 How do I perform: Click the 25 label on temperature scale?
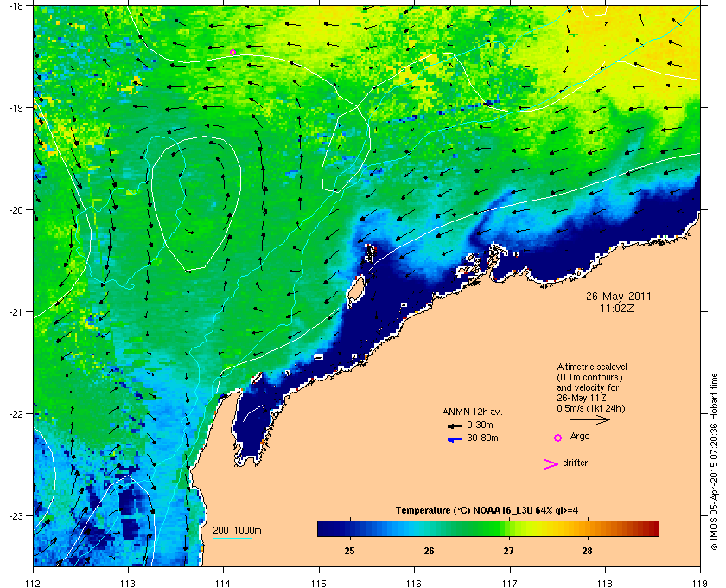pos(349,551)
